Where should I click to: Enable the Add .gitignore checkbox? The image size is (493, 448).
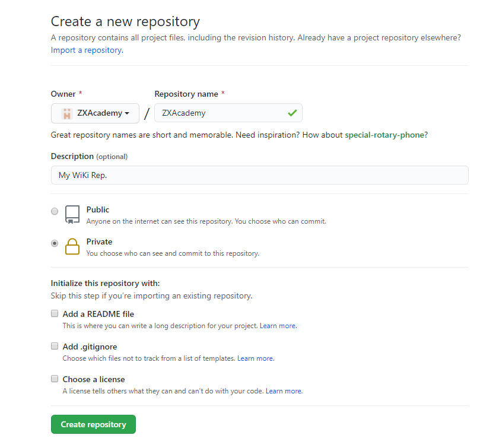(55, 346)
